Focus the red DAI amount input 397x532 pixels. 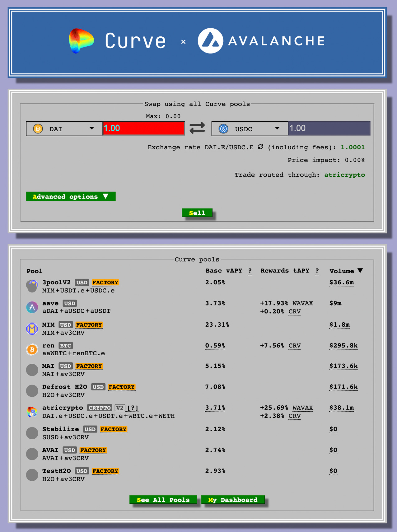144,128
